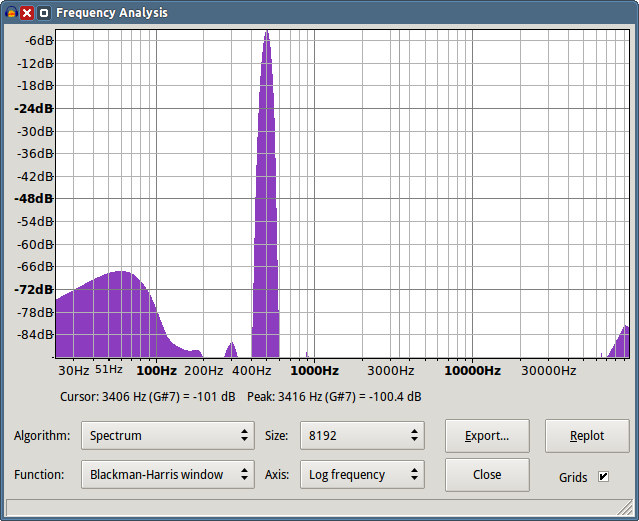Click the Close button
639x521 pixels.
pyautogui.click(x=487, y=475)
